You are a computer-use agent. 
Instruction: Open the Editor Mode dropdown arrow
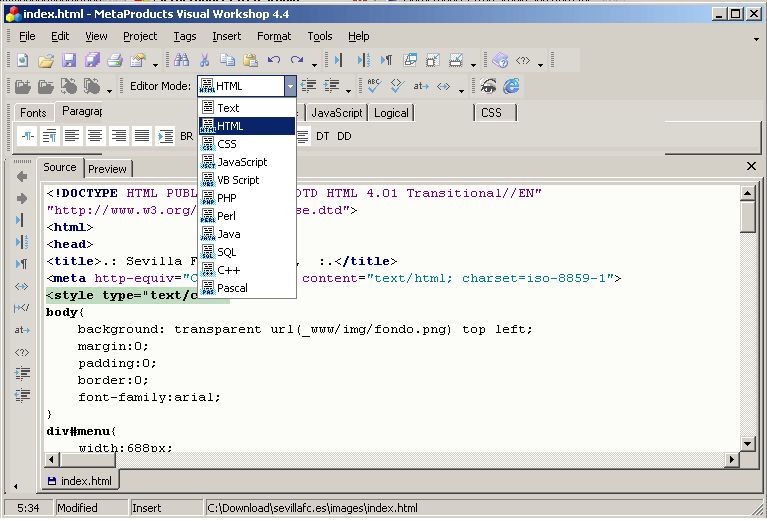coord(290,86)
